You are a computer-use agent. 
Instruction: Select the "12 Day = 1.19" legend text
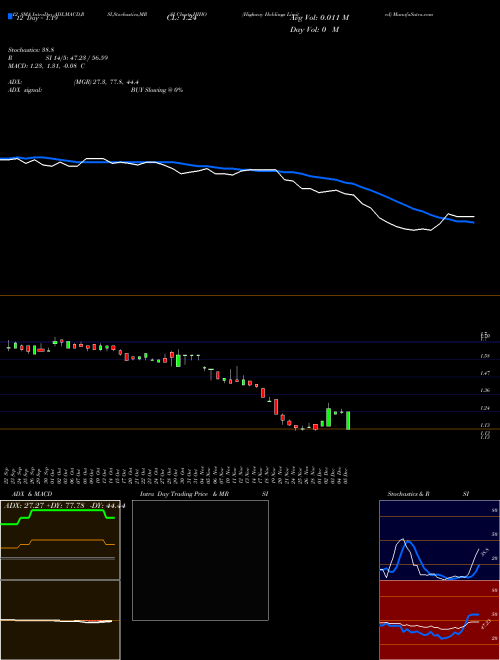[x=37, y=18]
